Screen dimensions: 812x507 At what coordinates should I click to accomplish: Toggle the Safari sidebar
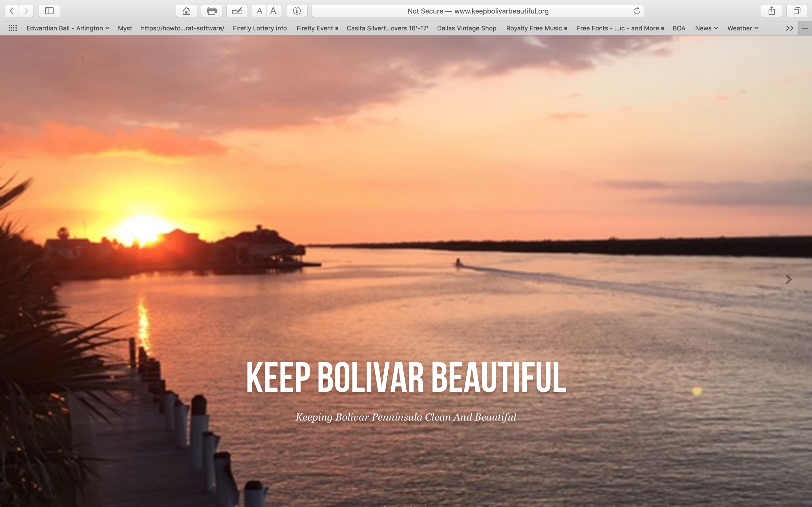[x=49, y=10]
